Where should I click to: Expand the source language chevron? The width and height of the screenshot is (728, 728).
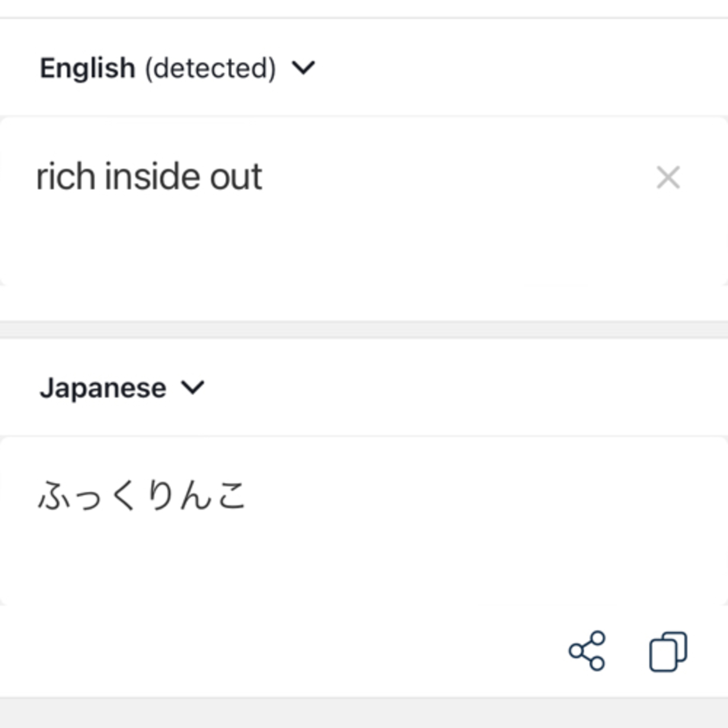303,68
